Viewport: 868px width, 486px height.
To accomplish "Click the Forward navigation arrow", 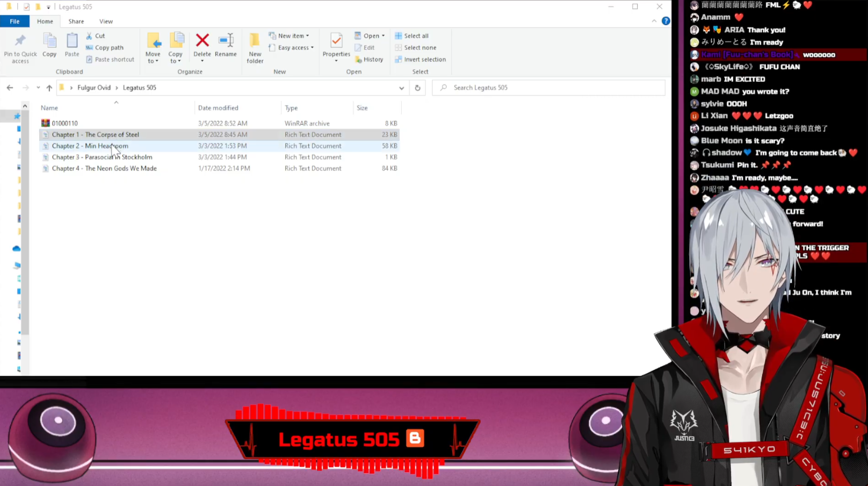I will point(25,88).
